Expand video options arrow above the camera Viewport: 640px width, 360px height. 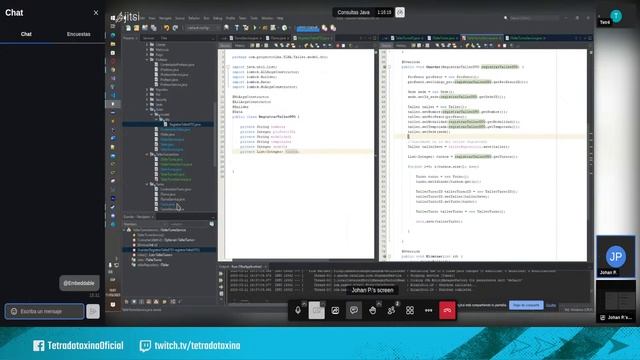click(322, 304)
